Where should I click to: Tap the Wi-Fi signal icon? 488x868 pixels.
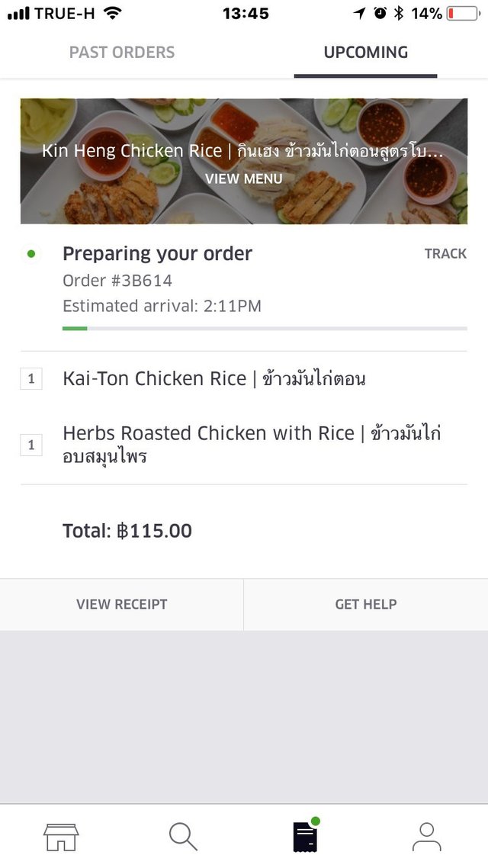pyautogui.click(x=113, y=13)
